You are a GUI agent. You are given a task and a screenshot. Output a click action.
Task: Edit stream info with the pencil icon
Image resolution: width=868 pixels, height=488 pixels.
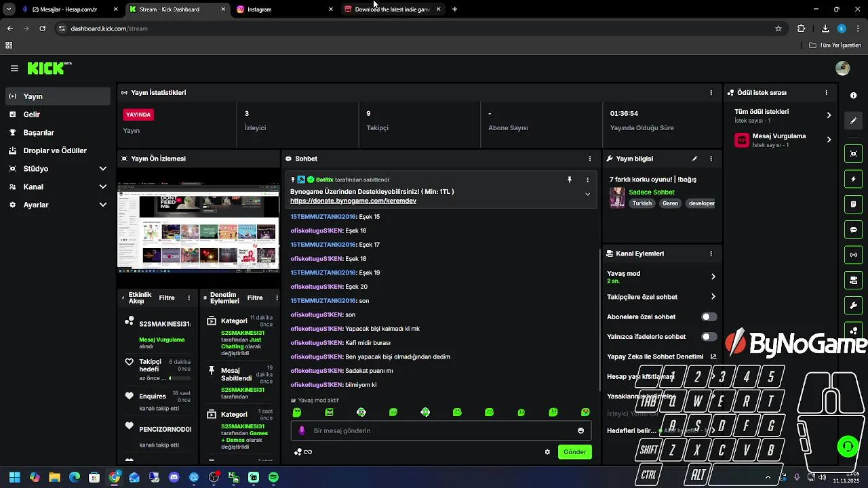pos(694,159)
